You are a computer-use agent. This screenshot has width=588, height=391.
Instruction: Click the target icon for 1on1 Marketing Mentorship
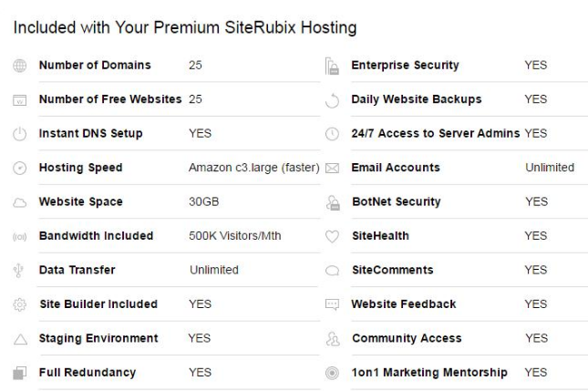(x=332, y=373)
